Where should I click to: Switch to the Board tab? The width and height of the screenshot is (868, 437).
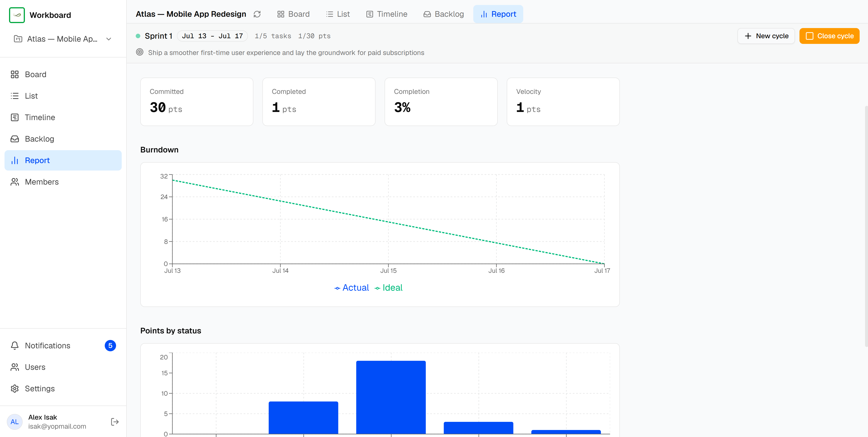point(293,14)
